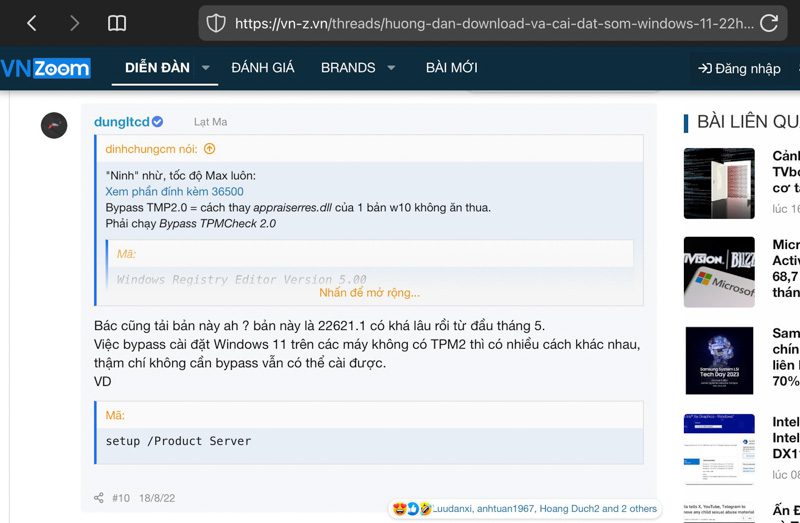Expand the BRANDS dropdown arrow
Image resolution: width=800 pixels, height=523 pixels.
click(x=391, y=67)
